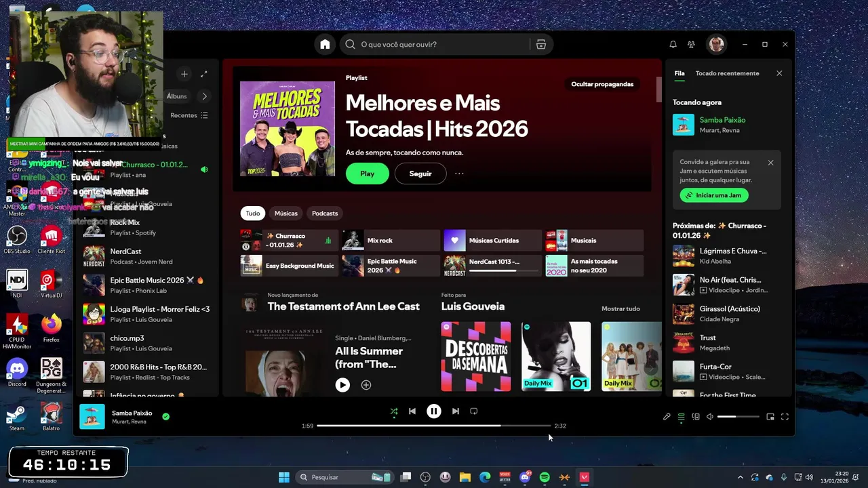Open LJoga Playlist - Morrer Feliz <3
The width and height of the screenshot is (868, 488).
(x=147, y=314)
